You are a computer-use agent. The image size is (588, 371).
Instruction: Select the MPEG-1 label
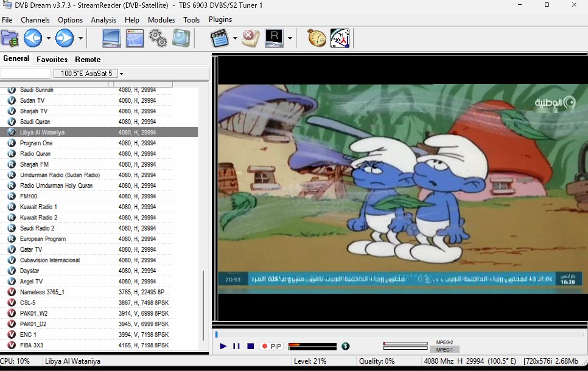point(444,350)
